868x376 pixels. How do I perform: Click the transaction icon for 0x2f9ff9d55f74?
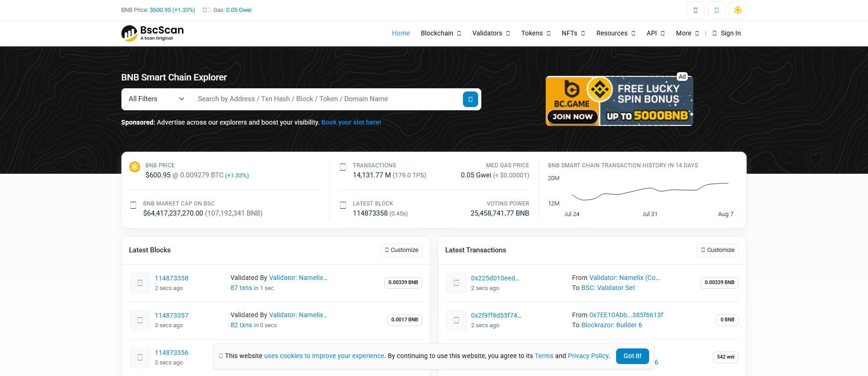coord(457,320)
